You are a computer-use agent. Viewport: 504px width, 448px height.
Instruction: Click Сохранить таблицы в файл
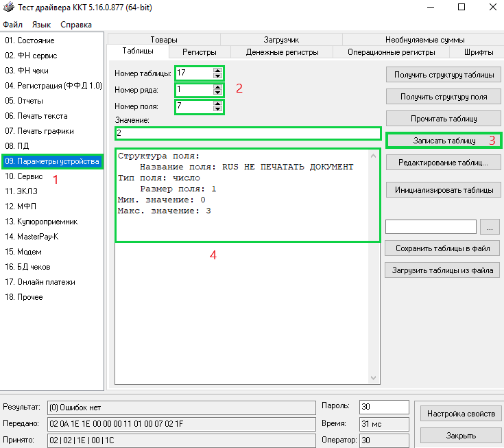coord(442,248)
